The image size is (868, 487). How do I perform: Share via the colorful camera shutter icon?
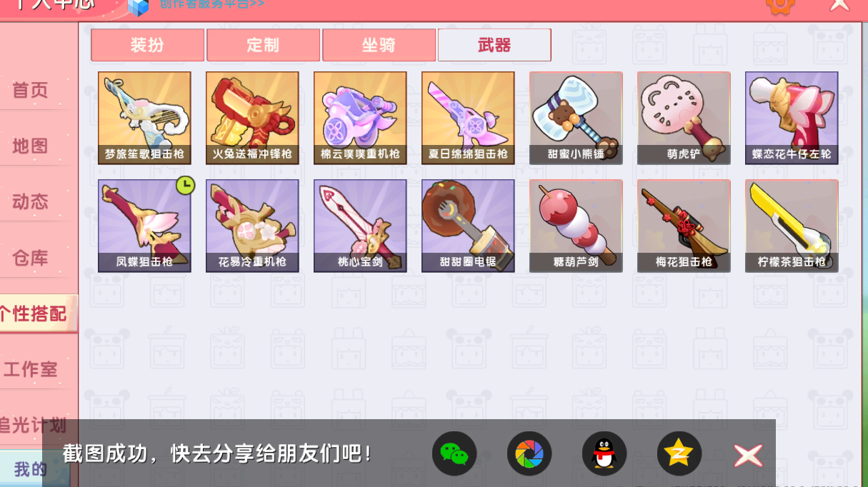point(529,453)
